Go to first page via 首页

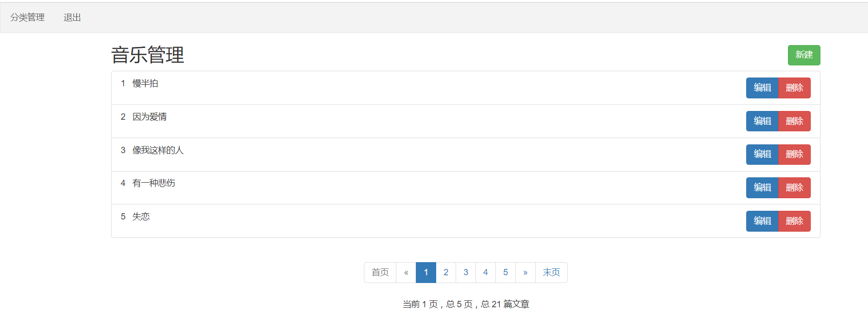tap(380, 272)
